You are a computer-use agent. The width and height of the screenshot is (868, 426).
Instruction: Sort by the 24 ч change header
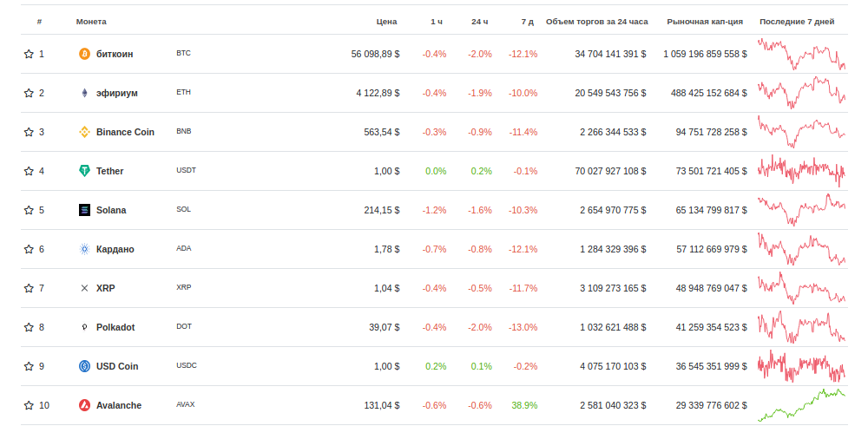point(479,22)
